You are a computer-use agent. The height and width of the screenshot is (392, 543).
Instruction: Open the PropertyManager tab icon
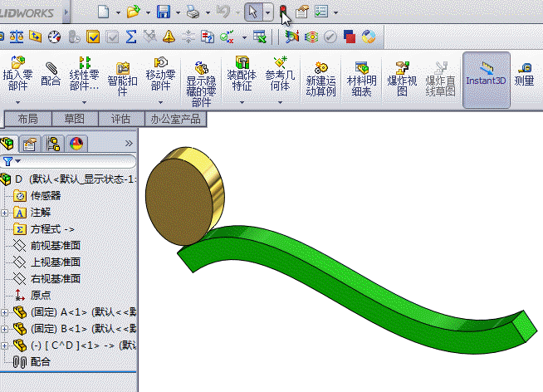click(x=30, y=144)
